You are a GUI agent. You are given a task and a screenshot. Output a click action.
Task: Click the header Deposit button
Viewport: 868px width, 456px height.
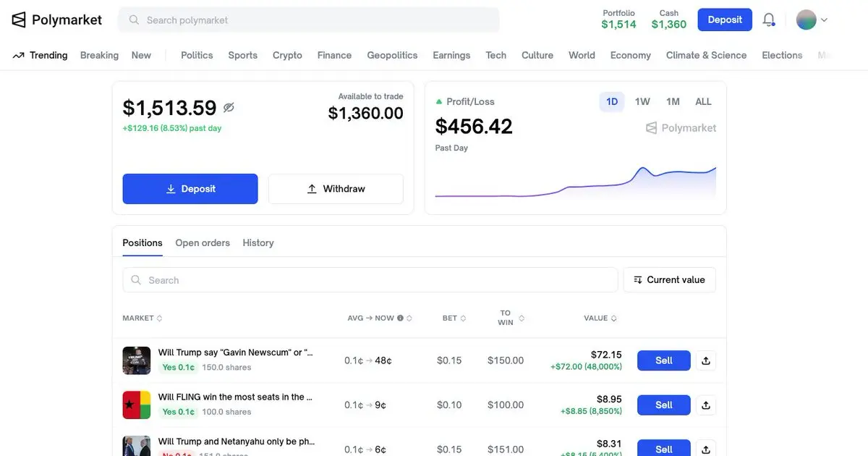tap(725, 20)
